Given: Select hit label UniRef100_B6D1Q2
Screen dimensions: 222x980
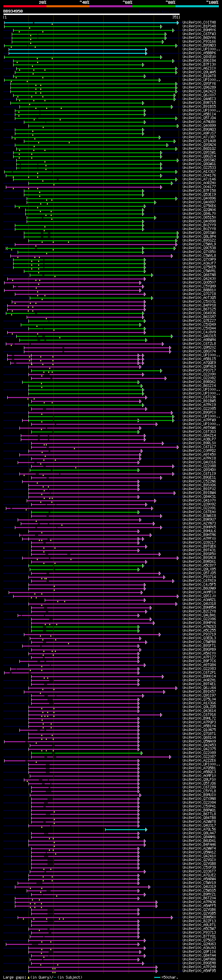Looking at the screenshot, I should [199, 149].
